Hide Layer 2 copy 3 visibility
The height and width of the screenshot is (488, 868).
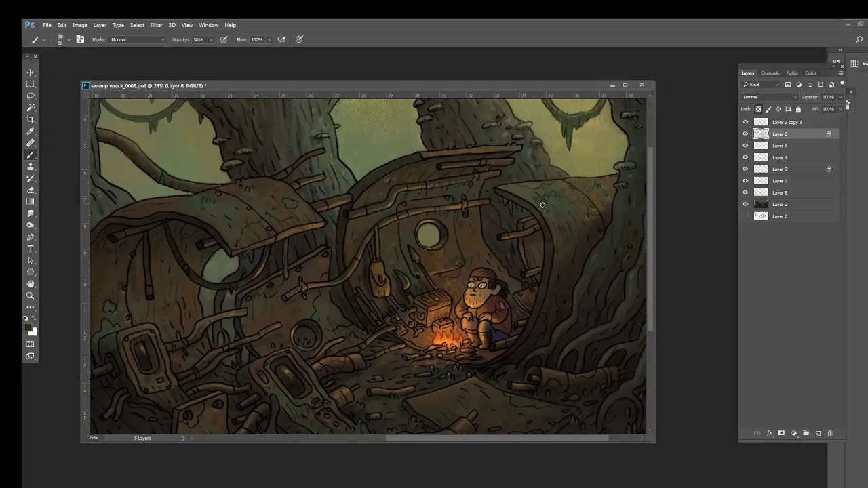pyautogui.click(x=745, y=122)
